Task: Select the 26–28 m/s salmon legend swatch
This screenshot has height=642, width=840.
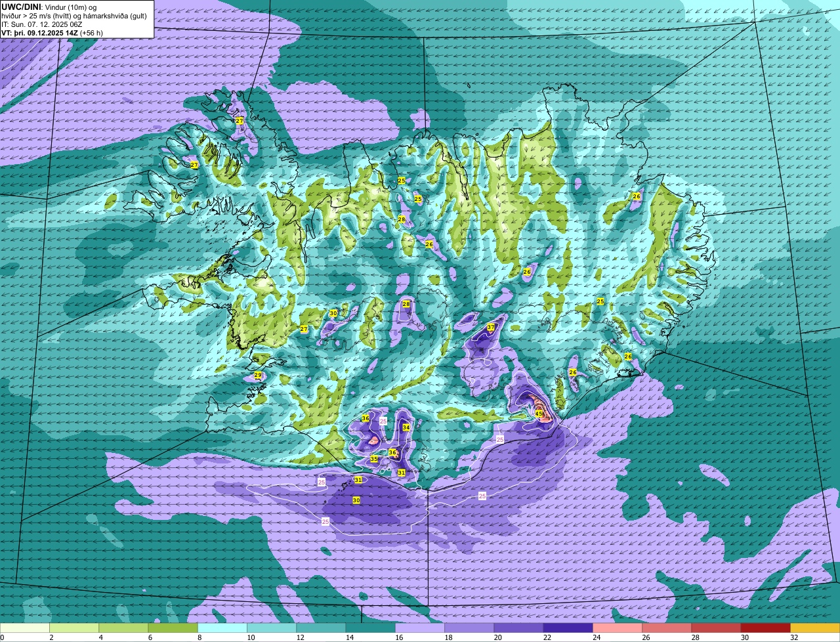Action: pyautogui.click(x=667, y=628)
